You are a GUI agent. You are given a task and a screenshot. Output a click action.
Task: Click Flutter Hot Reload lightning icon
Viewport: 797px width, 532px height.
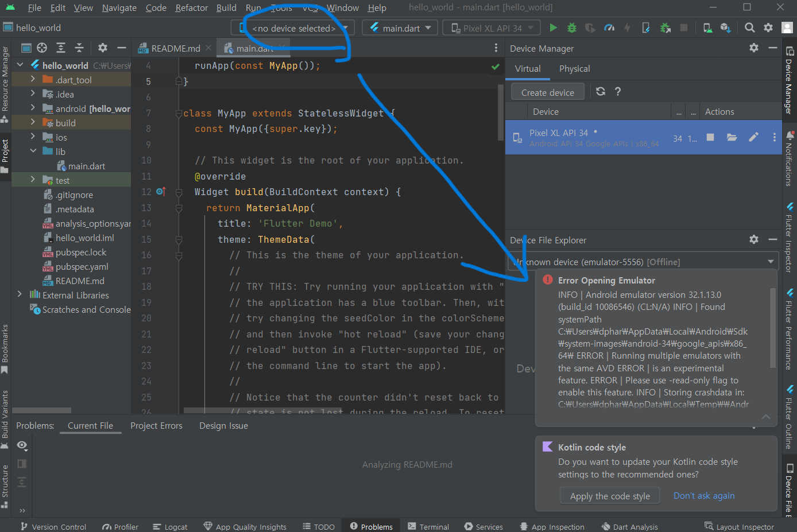pyautogui.click(x=627, y=28)
